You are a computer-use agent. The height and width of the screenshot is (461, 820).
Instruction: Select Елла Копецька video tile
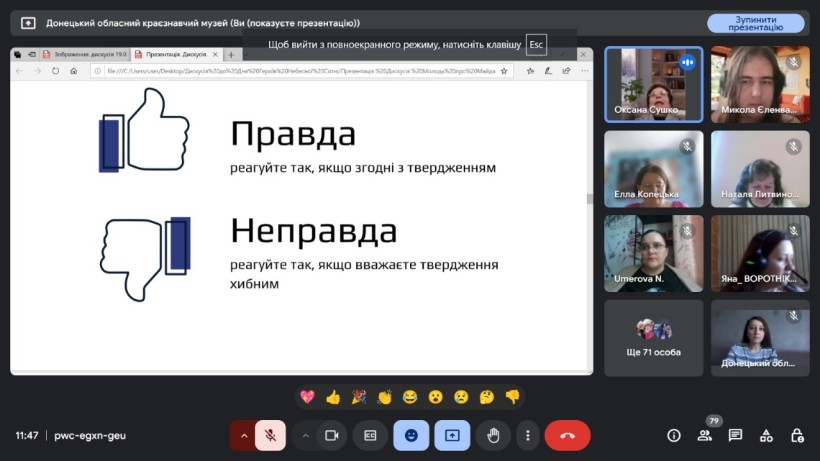pyautogui.click(x=654, y=169)
